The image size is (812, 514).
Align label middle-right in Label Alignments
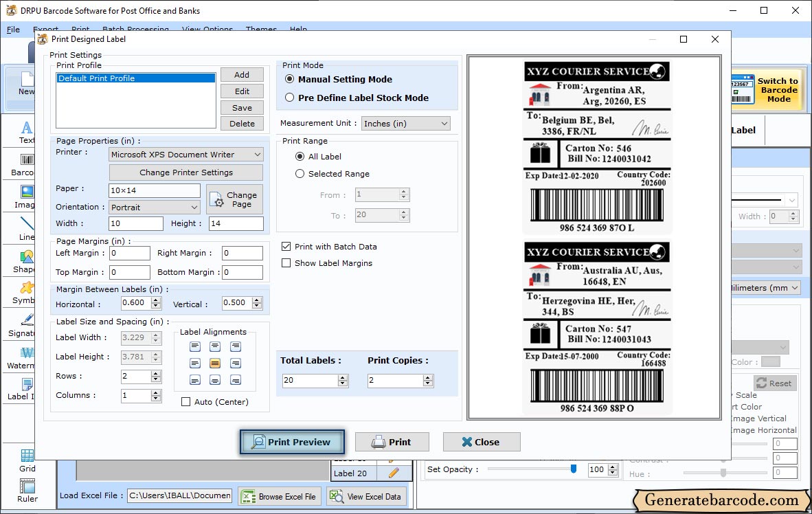click(236, 364)
